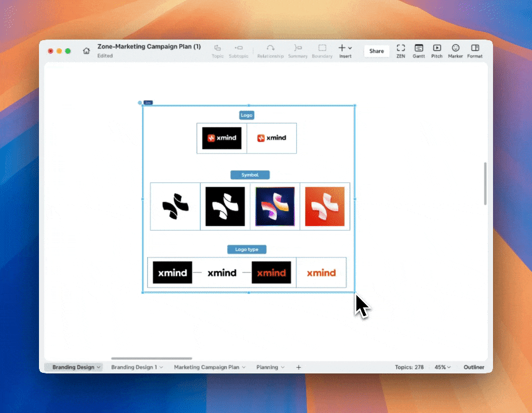Viewport: 532px width, 413px height.
Task: Click the Insert plus icon
Action: [x=342, y=48]
